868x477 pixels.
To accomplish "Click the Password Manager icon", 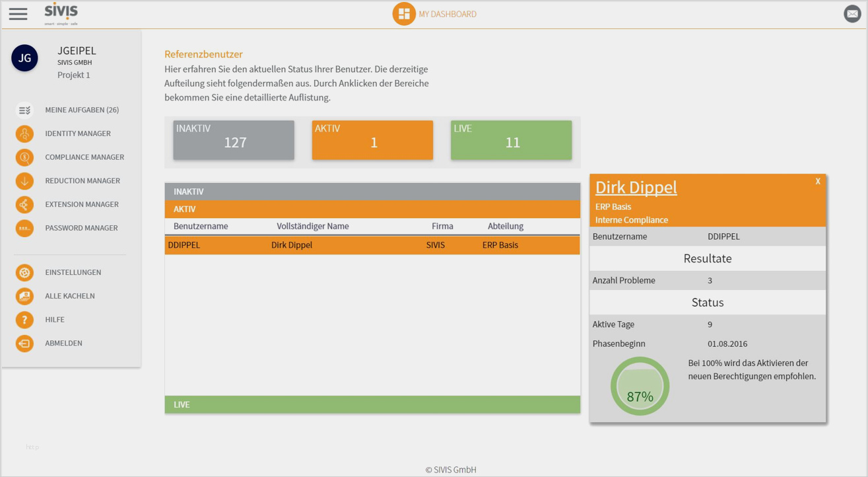I will pos(24,229).
